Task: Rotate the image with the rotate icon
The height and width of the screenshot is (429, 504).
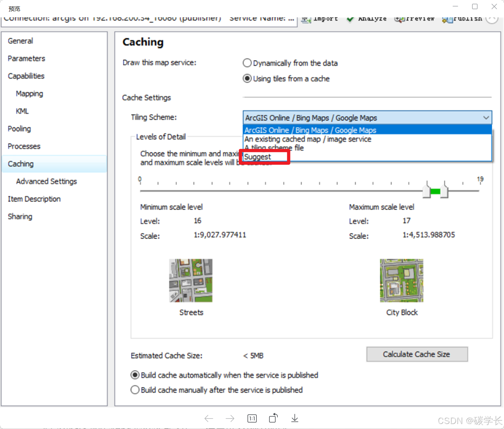Action: (x=273, y=418)
